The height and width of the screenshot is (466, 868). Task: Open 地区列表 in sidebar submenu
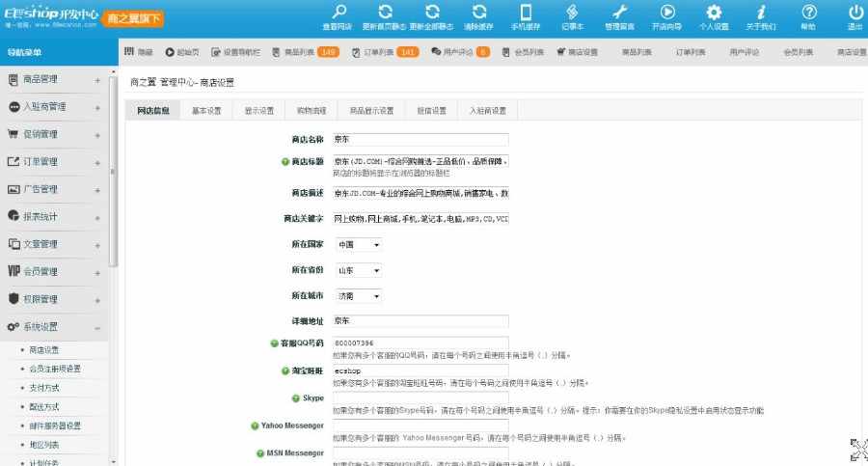click(x=44, y=445)
